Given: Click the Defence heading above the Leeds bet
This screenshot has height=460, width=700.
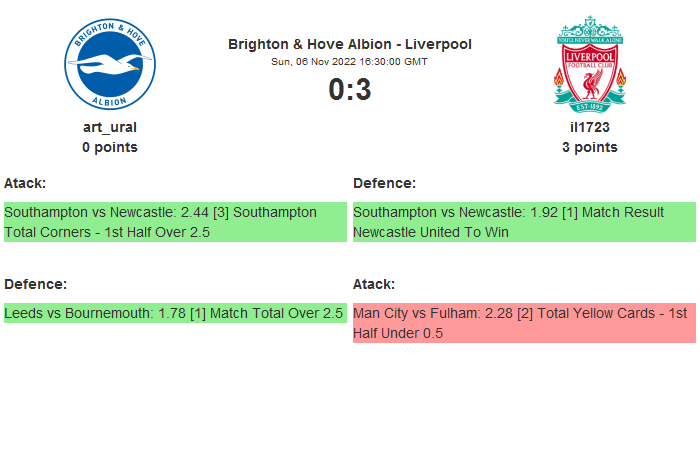Looking at the screenshot, I should [35, 284].
